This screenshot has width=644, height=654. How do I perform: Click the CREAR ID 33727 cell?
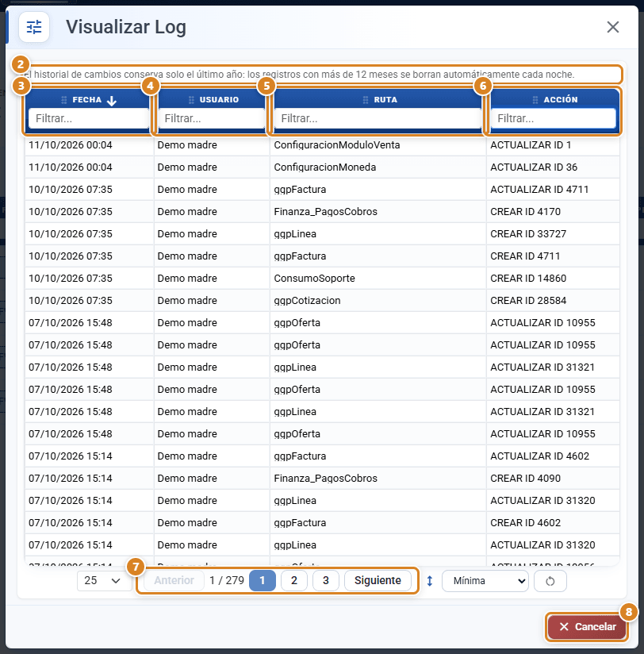point(553,234)
